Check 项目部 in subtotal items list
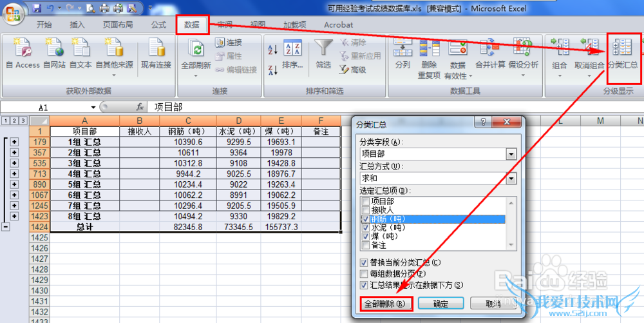Viewport: 644px width, 323px height. coord(366,201)
